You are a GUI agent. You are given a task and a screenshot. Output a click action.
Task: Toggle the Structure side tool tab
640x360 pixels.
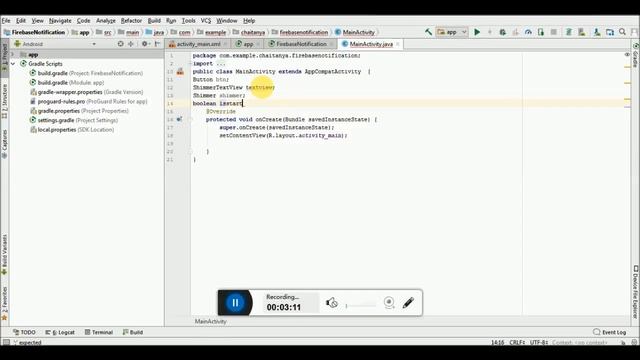click(x=4, y=100)
